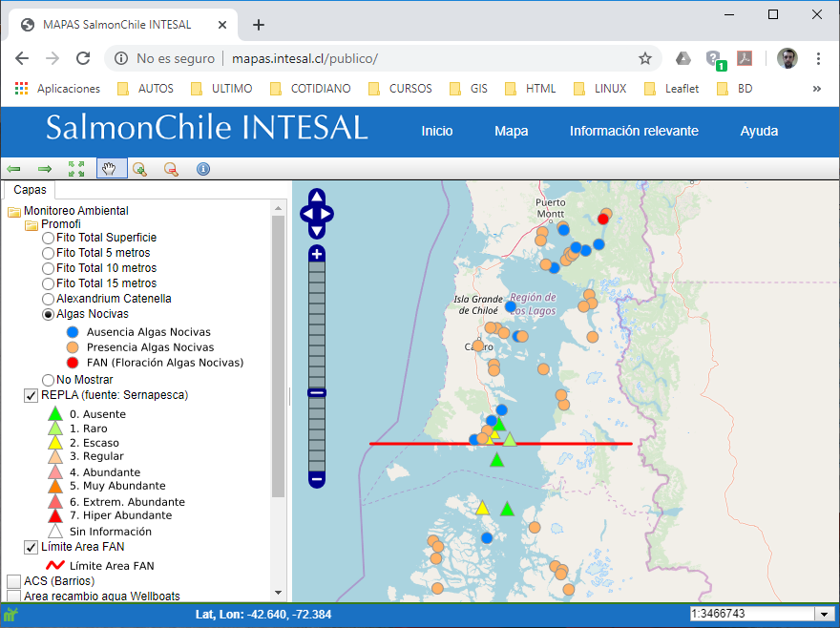Open the ULTIMO bookmark folder

(x=221, y=89)
